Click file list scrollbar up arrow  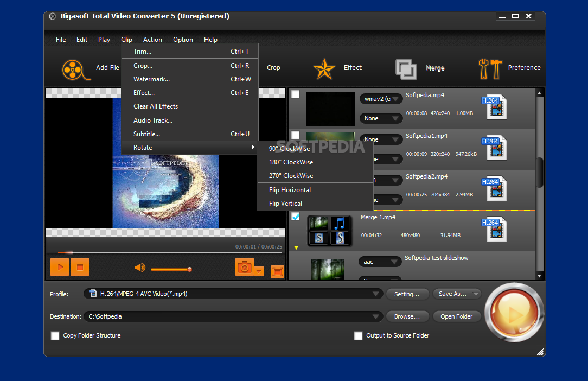(539, 93)
